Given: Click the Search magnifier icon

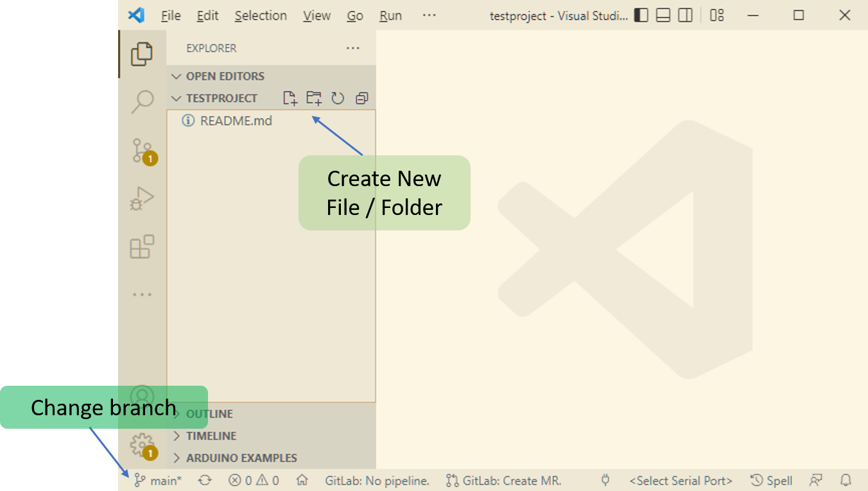Looking at the screenshot, I should [142, 101].
